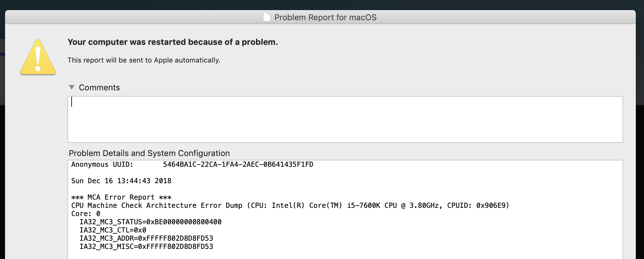The width and height of the screenshot is (644, 259).
Task: Click the CPU Machine Check Architecture Error Dump line
Action: tap(290, 206)
